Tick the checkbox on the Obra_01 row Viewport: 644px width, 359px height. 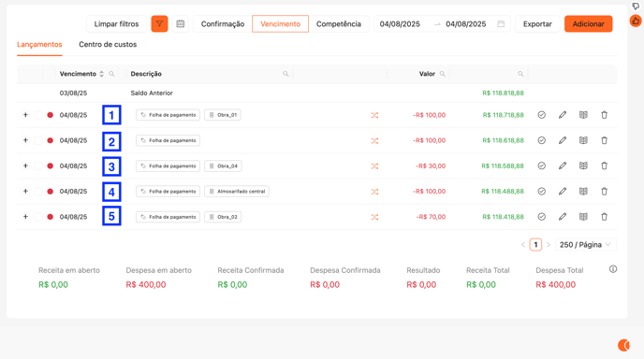coord(38,115)
